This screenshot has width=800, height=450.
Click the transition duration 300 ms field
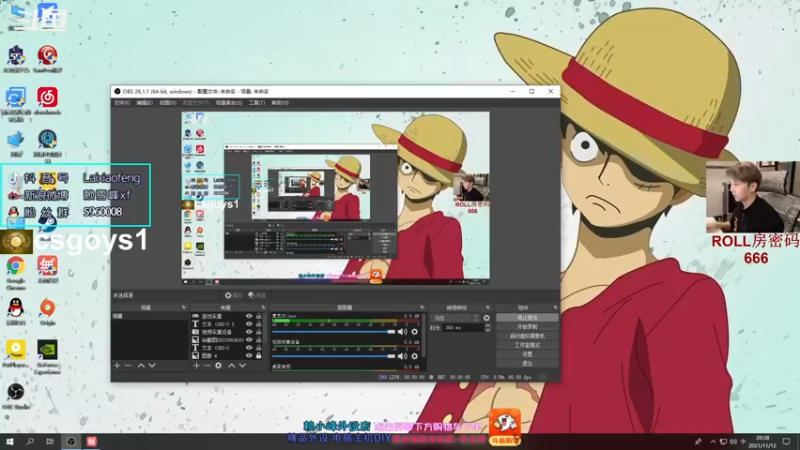coord(463,328)
